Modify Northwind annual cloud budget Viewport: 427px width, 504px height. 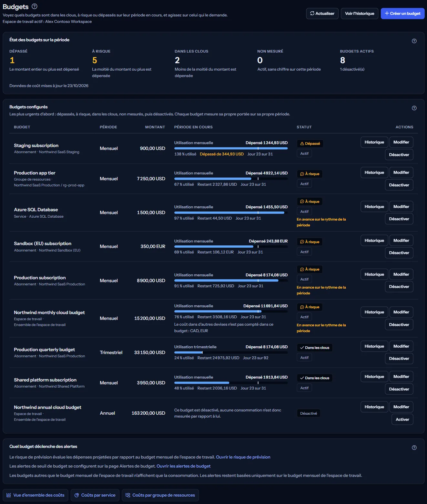pyautogui.click(x=401, y=407)
